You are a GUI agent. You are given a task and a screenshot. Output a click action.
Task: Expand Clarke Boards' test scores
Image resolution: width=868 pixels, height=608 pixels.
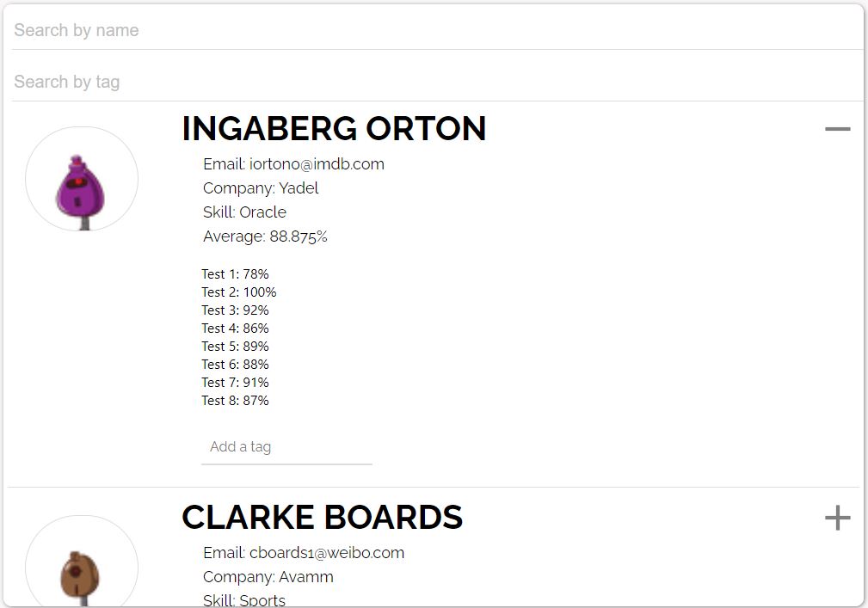[x=837, y=518]
